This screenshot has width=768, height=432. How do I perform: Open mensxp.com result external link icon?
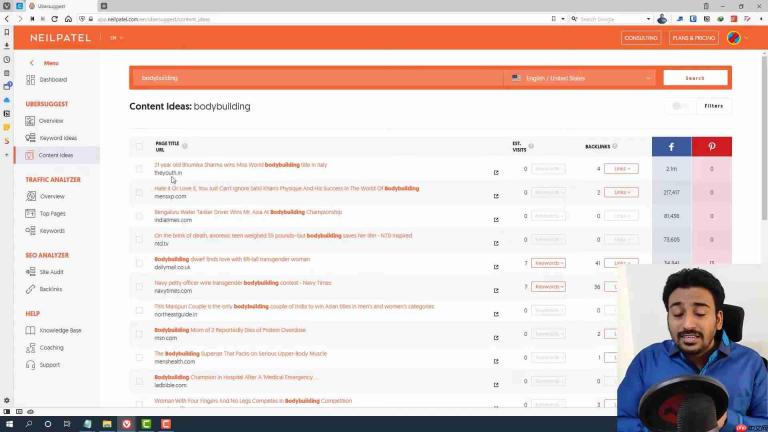point(496,196)
